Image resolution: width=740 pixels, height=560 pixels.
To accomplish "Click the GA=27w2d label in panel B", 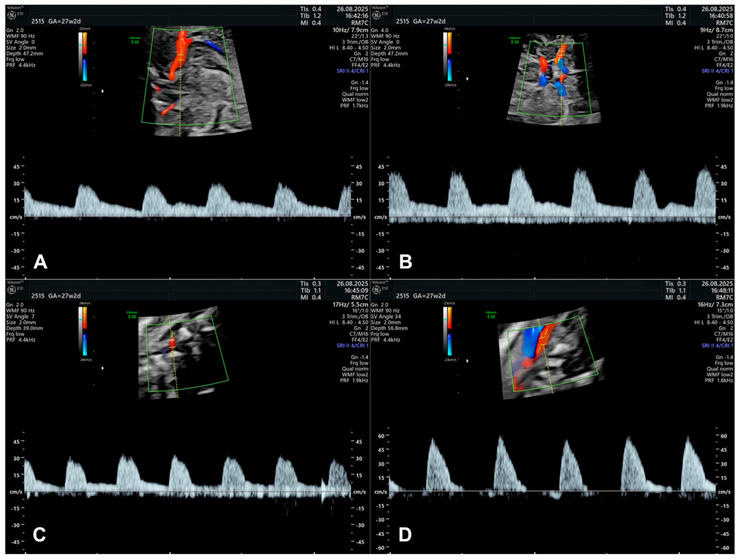I will [429, 21].
